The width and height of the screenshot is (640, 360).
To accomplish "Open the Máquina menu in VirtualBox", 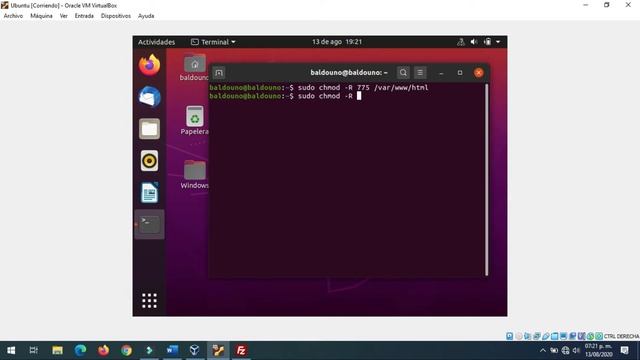I will tap(41, 16).
